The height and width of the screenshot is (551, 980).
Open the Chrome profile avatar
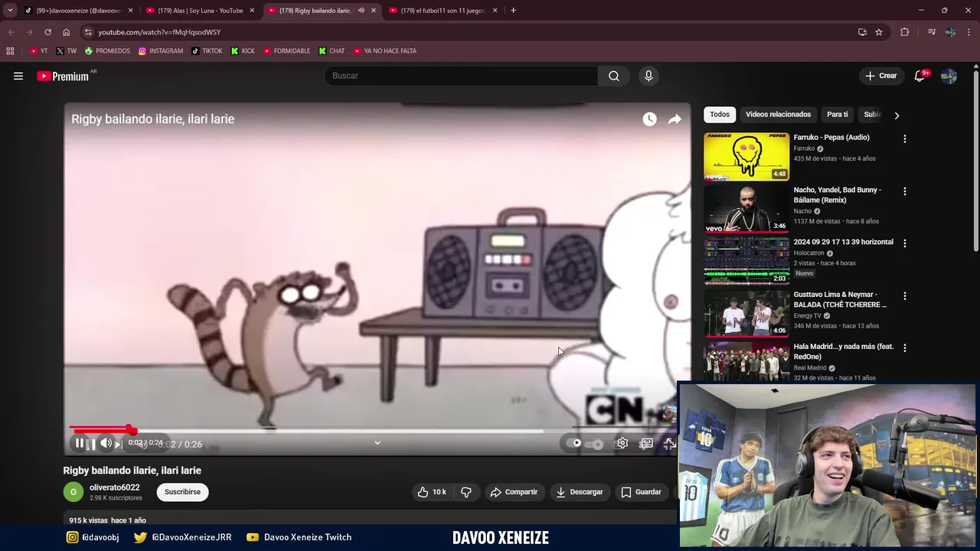[950, 32]
